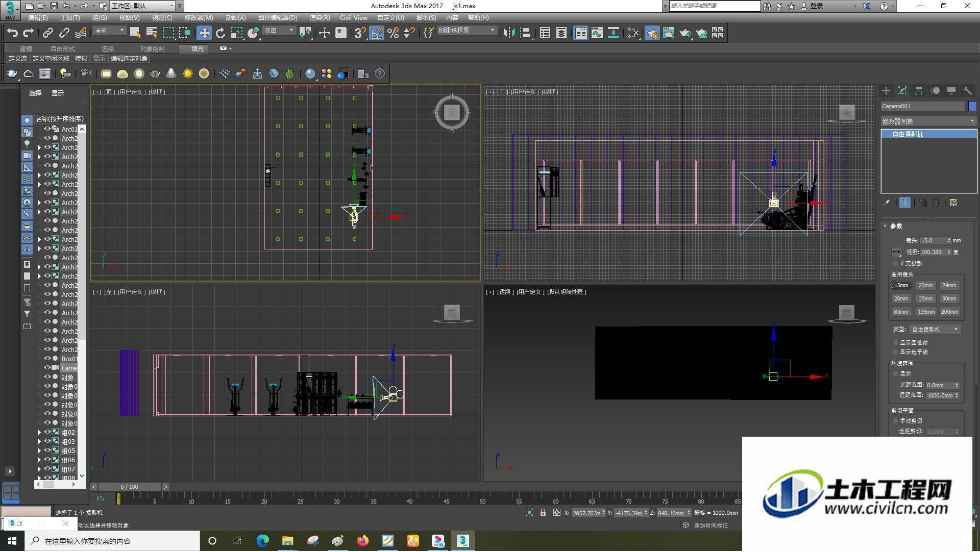Select the 20mm stock lens button
The height and width of the screenshot is (552, 980).
[925, 286]
